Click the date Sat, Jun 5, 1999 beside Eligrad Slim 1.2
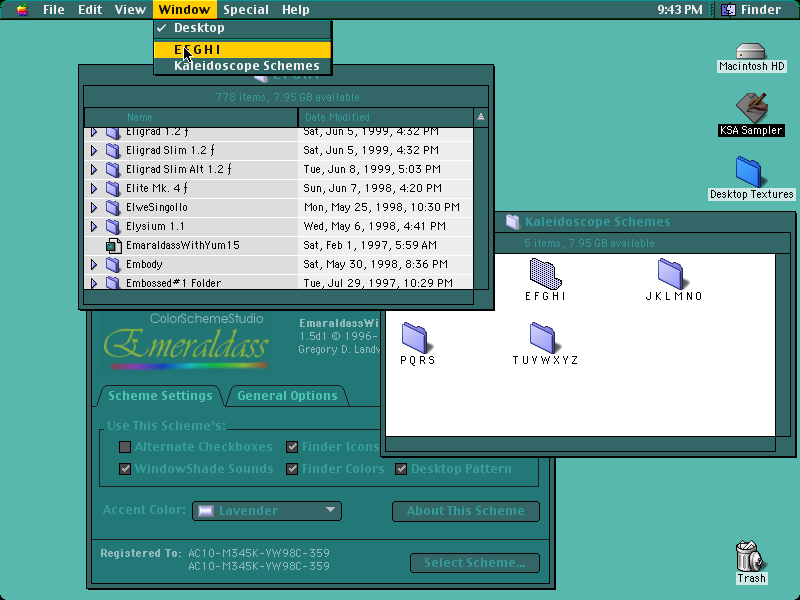 point(371,151)
